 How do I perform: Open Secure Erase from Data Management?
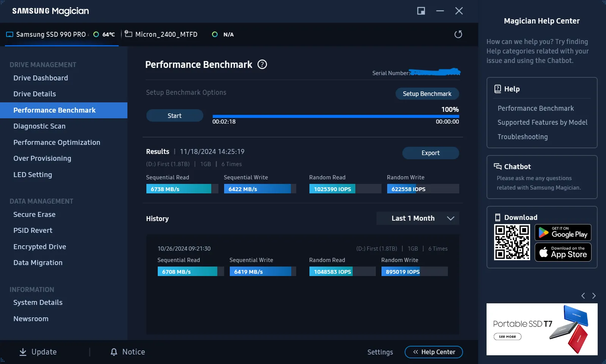[35, 215]
